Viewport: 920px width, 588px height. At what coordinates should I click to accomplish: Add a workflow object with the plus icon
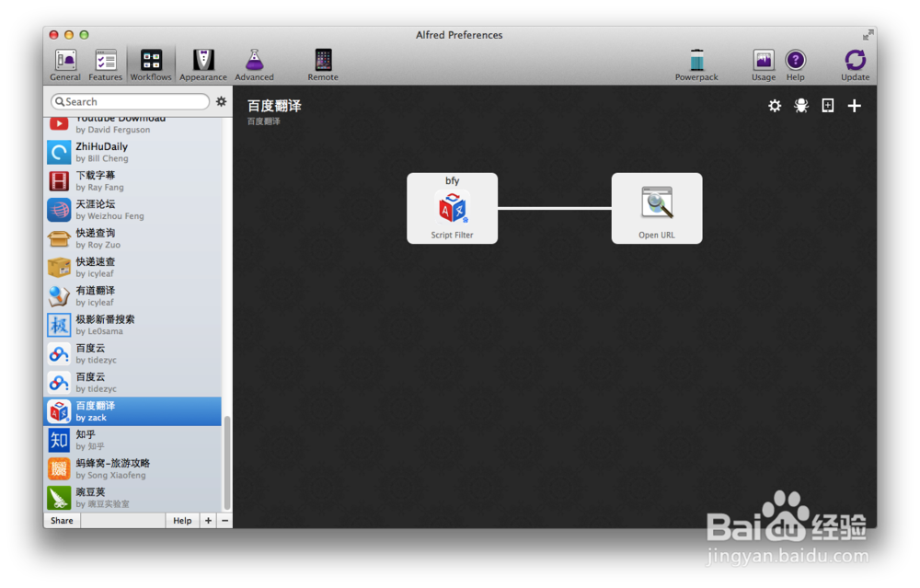click(x=855, y=106)
